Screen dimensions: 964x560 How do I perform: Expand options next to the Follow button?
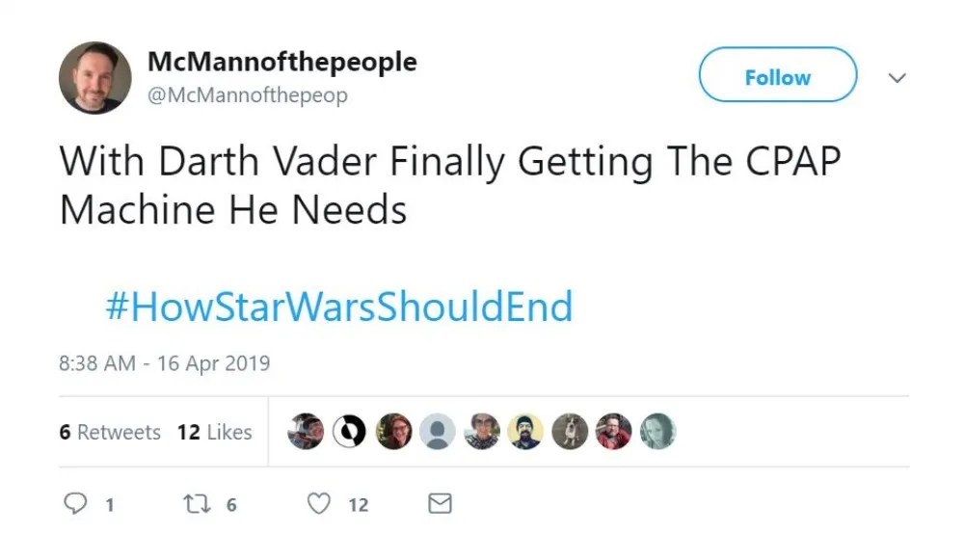(x=897, y=77)
